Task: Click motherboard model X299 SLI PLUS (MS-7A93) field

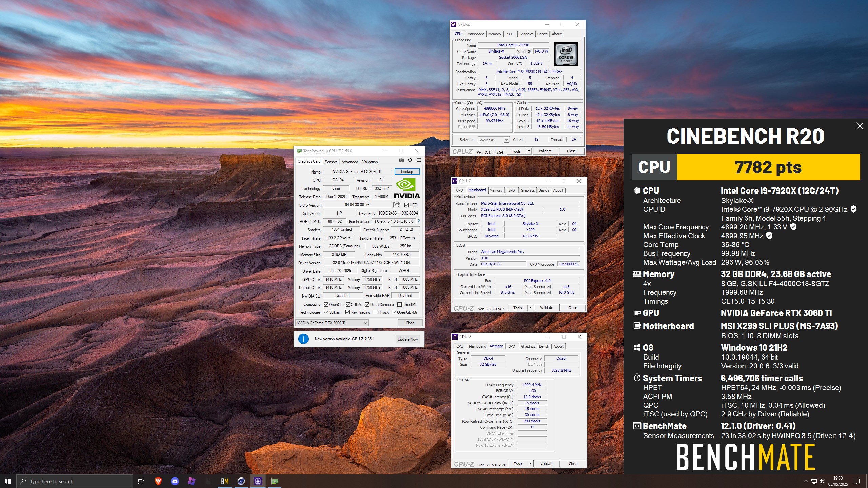Action: (x=512, y=209)
